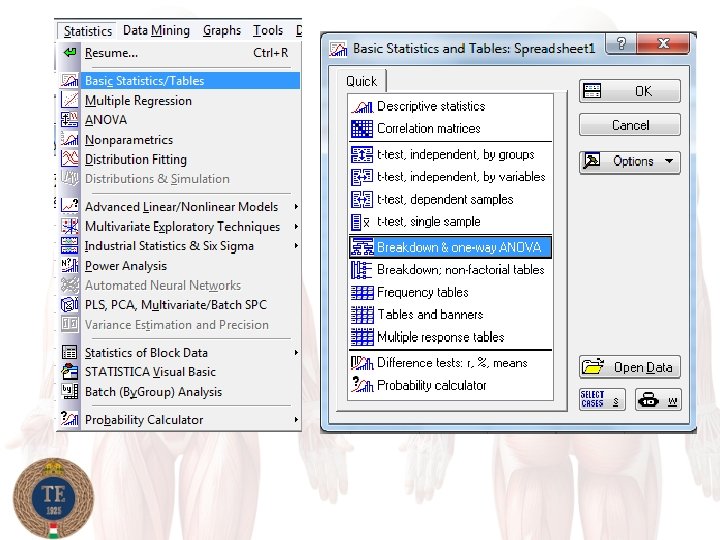720x540 pixels.
Task: Click the PLS, PCA, Multivariate/Batch SPC icon
Action: click(70, 304)
